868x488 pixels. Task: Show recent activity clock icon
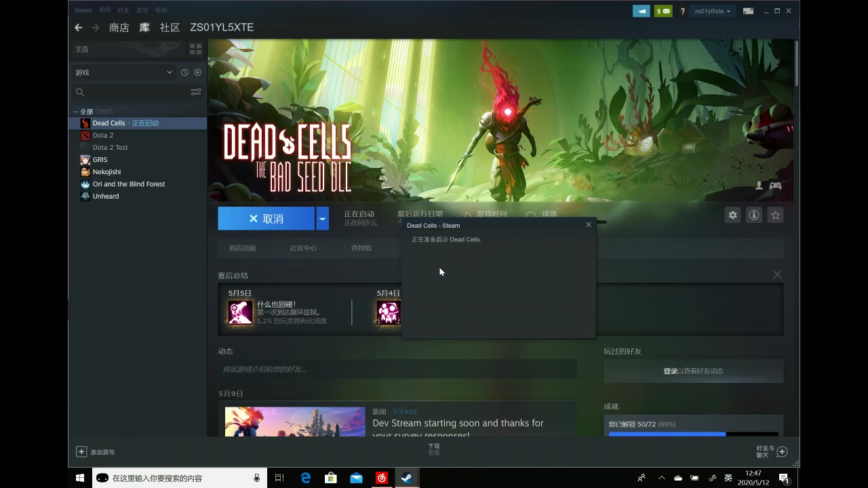click(x=184, y=73)
